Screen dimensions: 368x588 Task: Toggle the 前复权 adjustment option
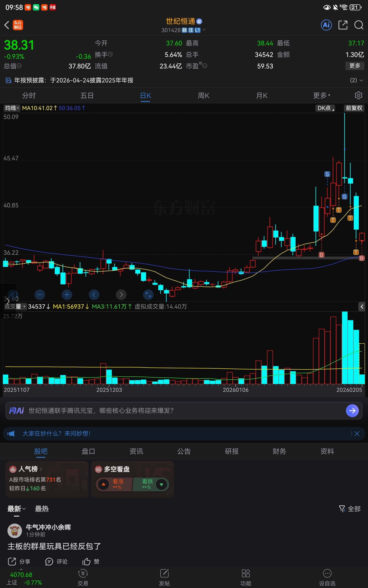tap(354, 108)
